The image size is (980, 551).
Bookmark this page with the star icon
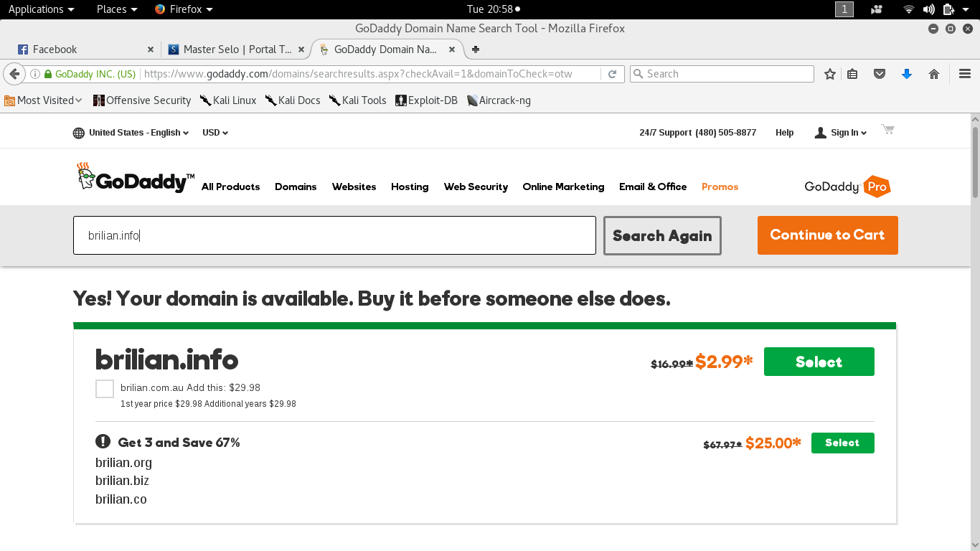click(830, 74)
